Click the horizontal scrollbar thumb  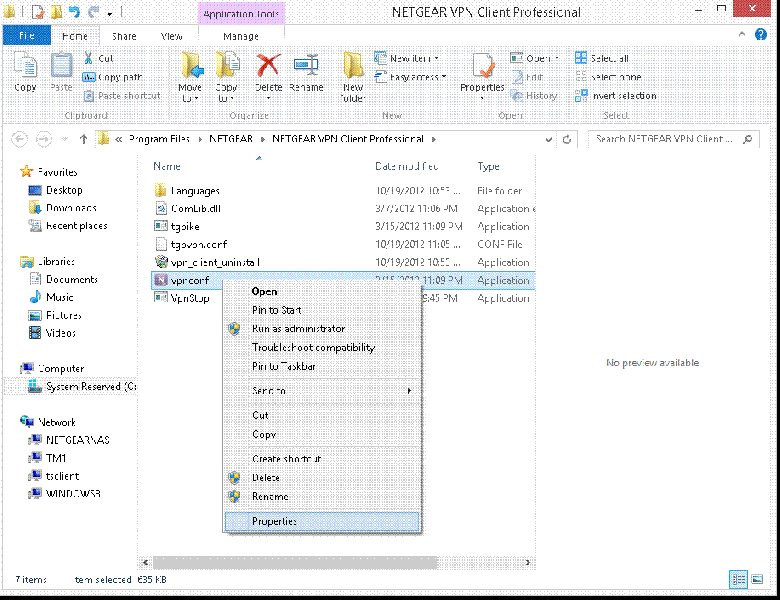tap(294, 563)
